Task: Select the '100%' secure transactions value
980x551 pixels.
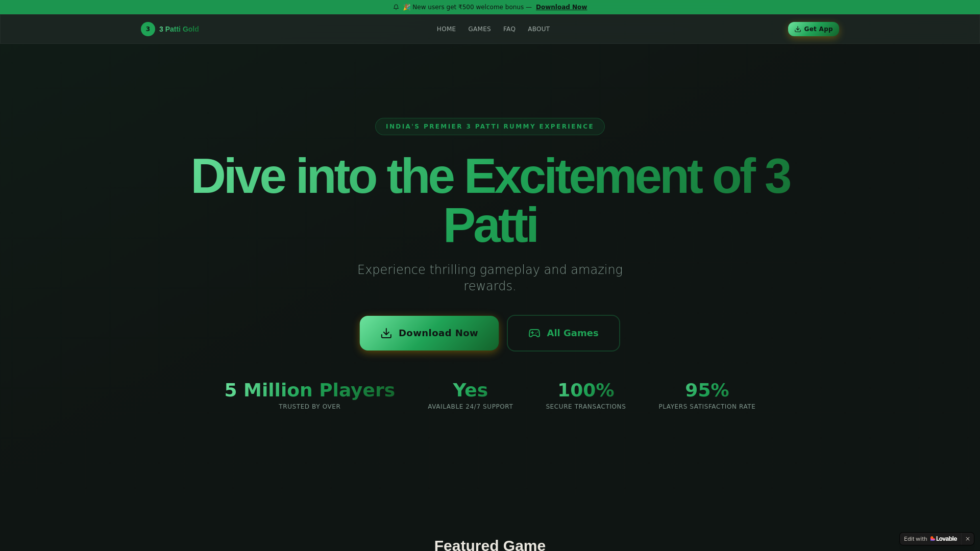Action: tap(586, 390)
